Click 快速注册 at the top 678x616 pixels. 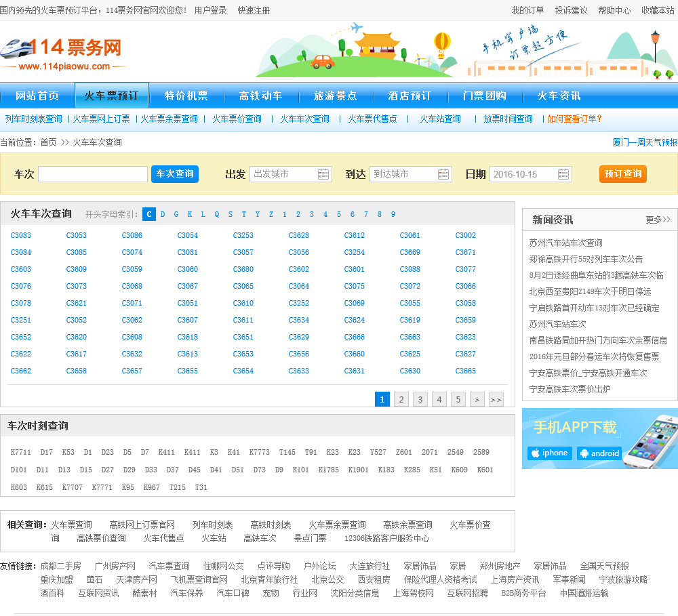[x=254, y=10]
